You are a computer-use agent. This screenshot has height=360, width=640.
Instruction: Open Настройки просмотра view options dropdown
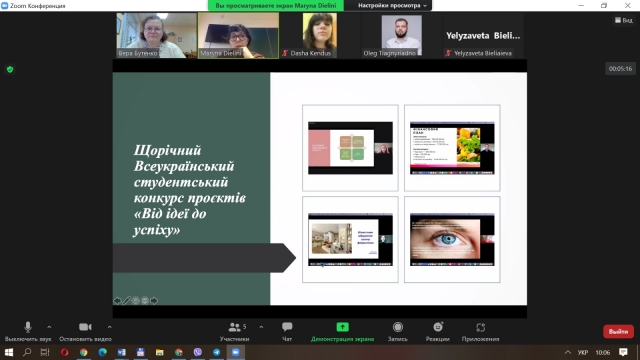(x=391, y=6)
